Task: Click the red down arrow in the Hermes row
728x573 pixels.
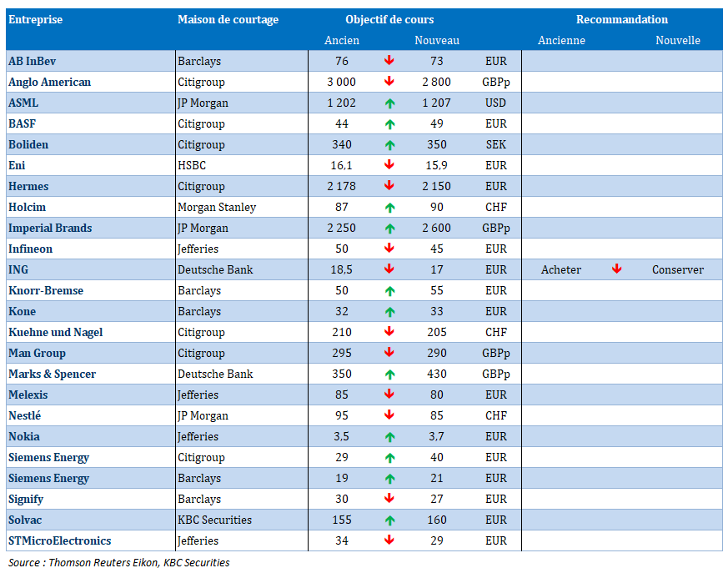Action: [x=389, y=186]
